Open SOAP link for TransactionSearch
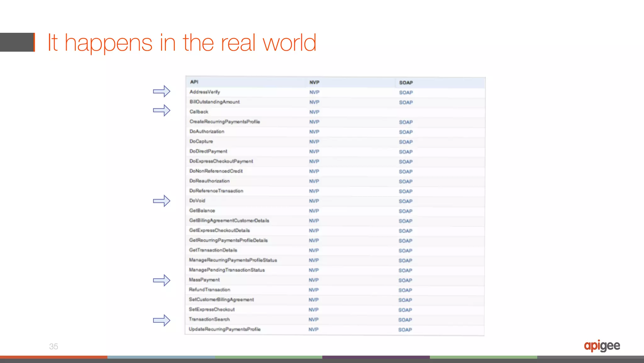The width and height of the screenshot is (644, 363). (x=405, y=320)
